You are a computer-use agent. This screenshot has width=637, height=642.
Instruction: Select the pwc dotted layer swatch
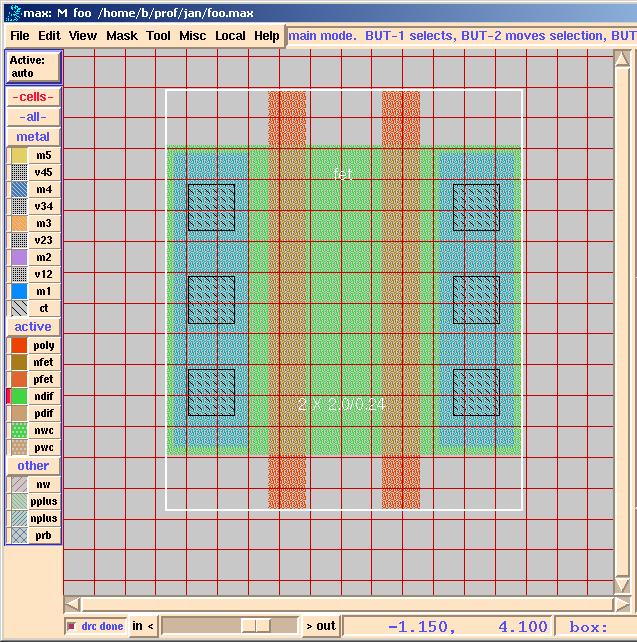tap(19, 448)
